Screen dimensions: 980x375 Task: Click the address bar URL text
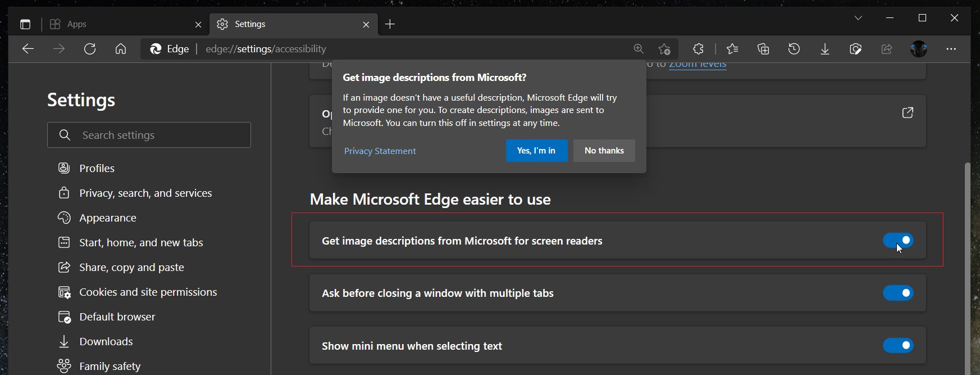(x=266, y=49)
